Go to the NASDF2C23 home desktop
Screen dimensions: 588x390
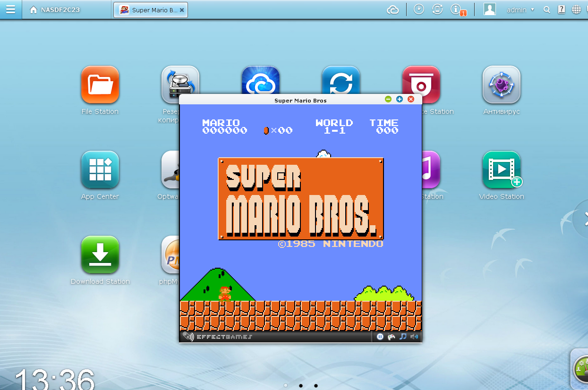click(55, 10)
